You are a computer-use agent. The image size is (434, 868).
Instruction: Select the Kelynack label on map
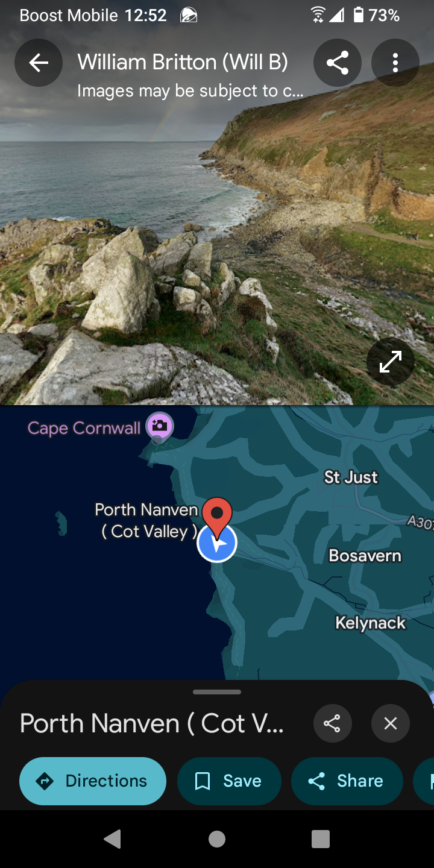click(x=370, y=623)
